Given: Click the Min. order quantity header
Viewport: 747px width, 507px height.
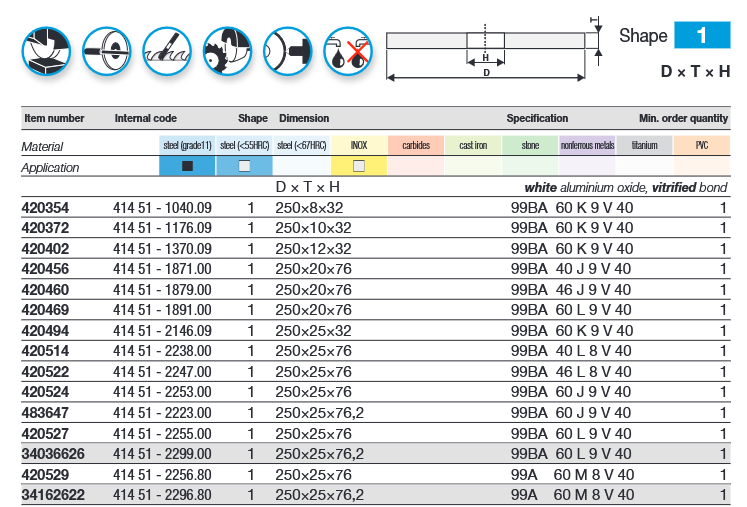Looking at the screenshot, I should point(683,118).
